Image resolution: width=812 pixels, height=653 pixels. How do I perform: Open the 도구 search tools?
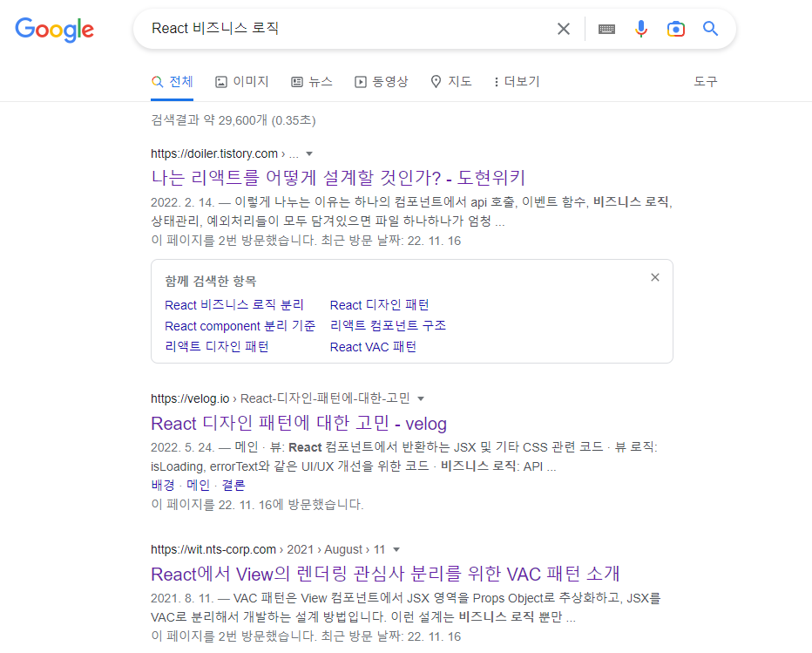(x=706, y=81)
